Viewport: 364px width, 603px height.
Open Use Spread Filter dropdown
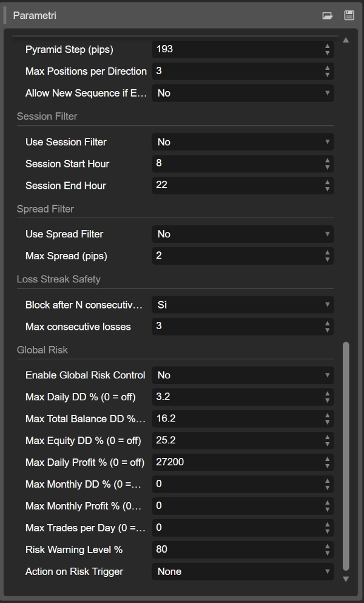pyautogui.click(x=242, y=234)
